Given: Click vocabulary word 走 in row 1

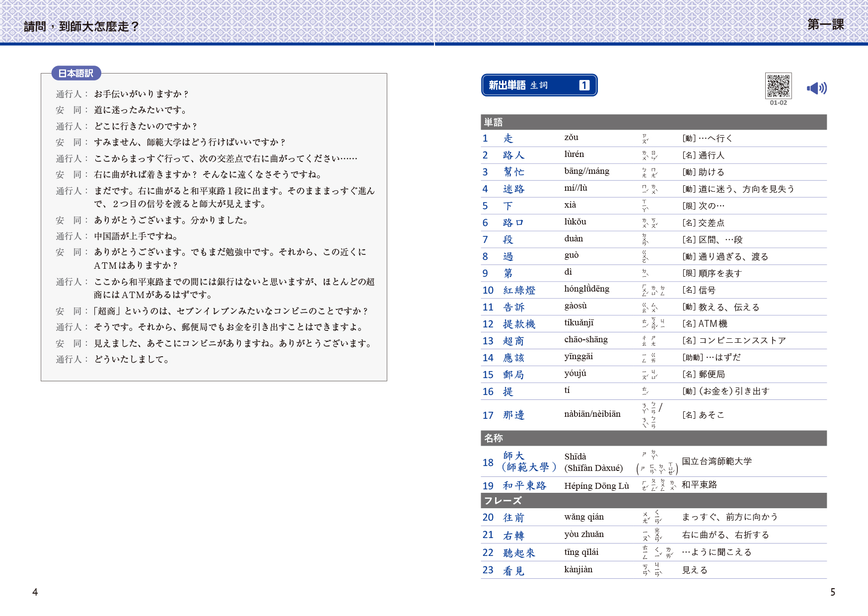Looking at the screenshot, I should (x=508, y=139).
